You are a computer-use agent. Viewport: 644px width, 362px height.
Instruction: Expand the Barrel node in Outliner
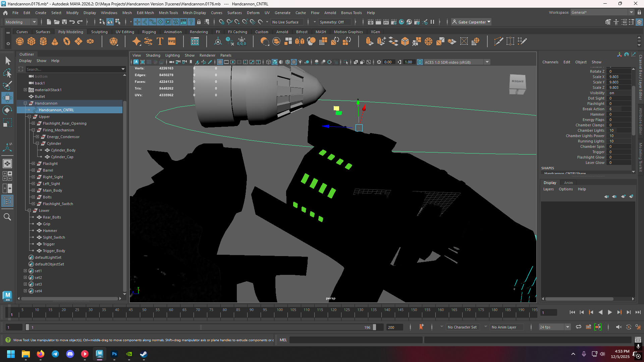point(33,170)
